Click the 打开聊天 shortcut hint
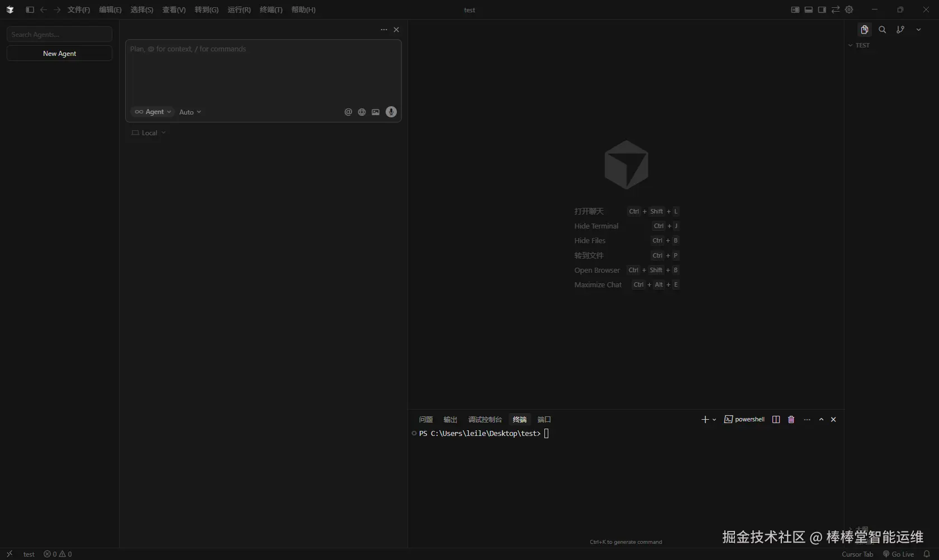The height and width of the screenshot is (560, 939). (627, 211)
